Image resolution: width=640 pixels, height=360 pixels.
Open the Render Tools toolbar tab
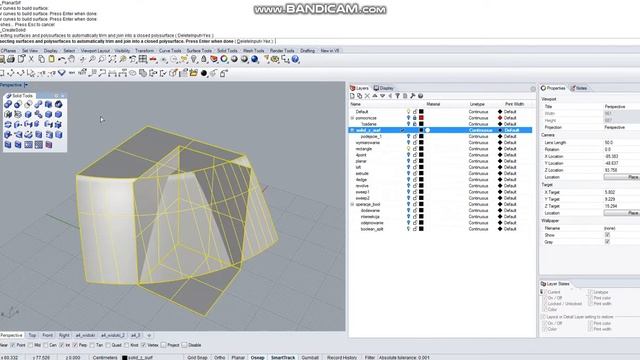(282, 51)
